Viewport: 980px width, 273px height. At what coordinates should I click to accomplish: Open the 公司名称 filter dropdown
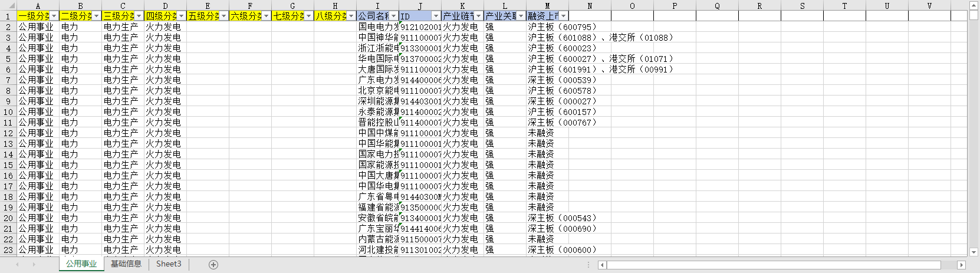[x=394, y=16]
